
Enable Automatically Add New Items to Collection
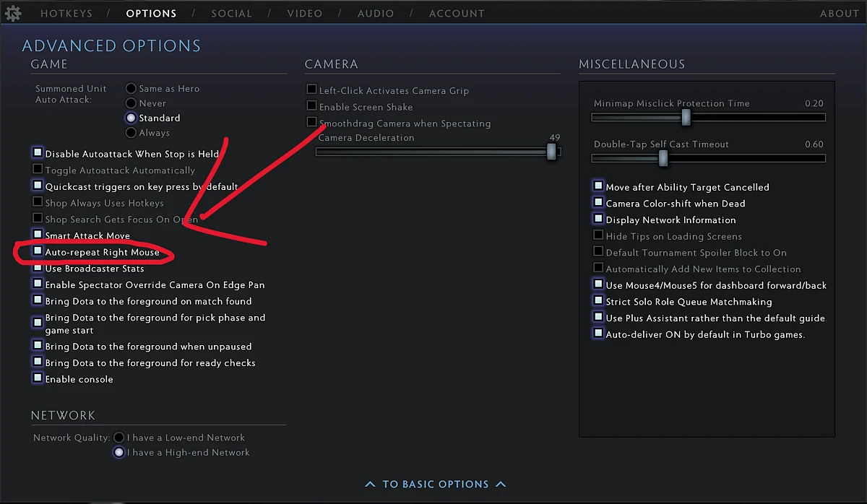pos(598,268)
